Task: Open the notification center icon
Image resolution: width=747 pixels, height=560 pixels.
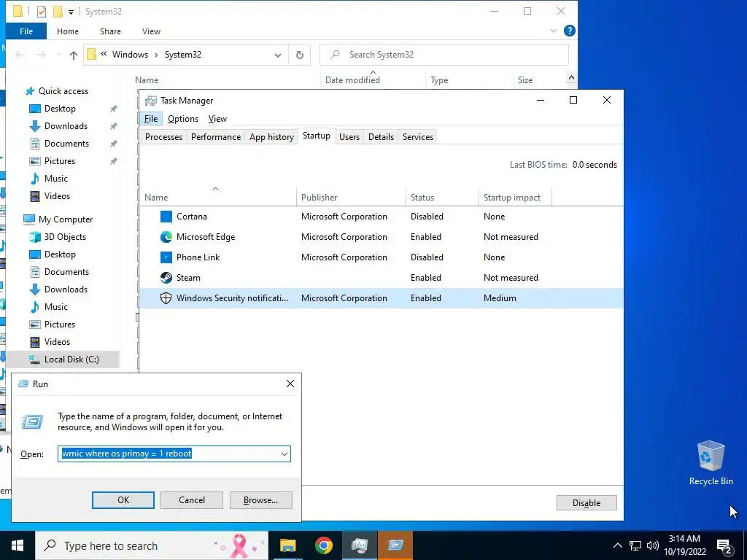Action: pos(724,545)
